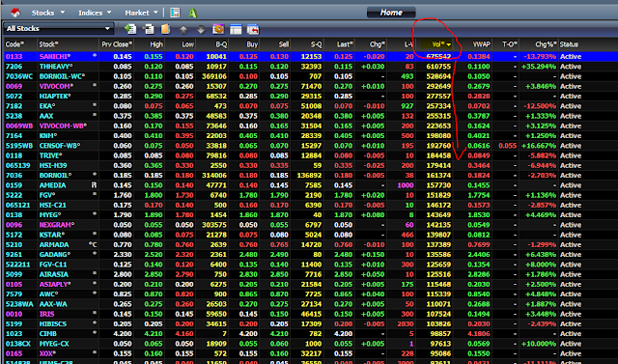Expand the Indices menu arrow
Image resolution: width=618 pixels, height=364 pixels.
coord(109,13)
